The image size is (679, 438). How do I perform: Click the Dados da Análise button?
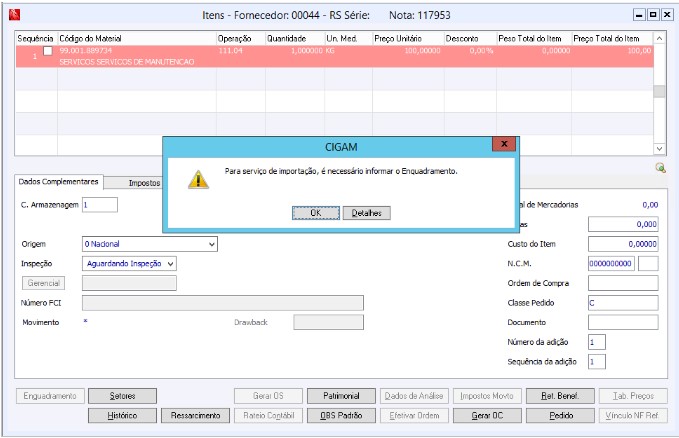414,396
